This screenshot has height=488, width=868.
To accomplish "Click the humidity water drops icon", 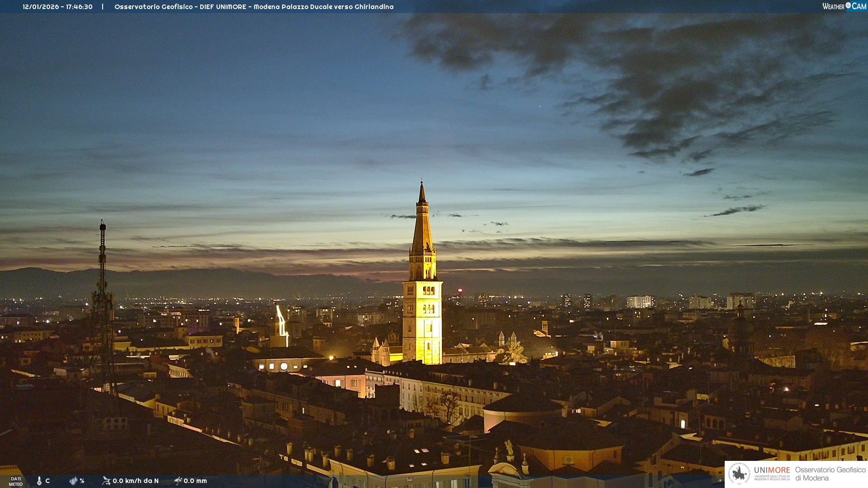I will click(x=73, y=481).
